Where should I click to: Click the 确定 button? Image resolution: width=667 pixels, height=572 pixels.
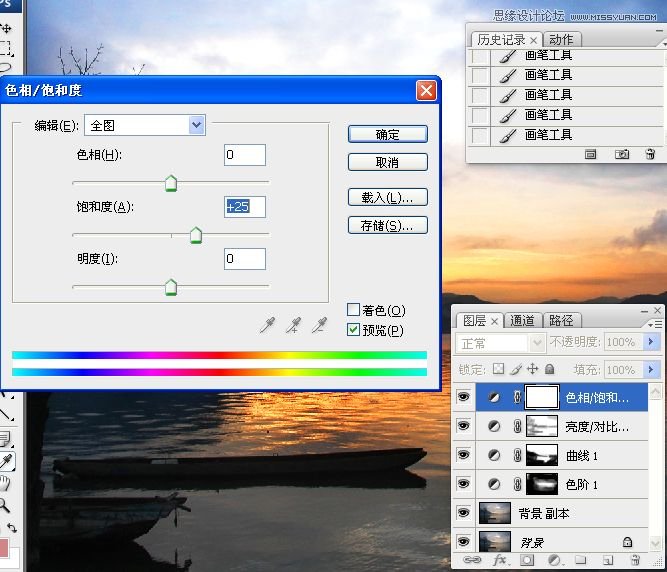(x=388, y=135)
